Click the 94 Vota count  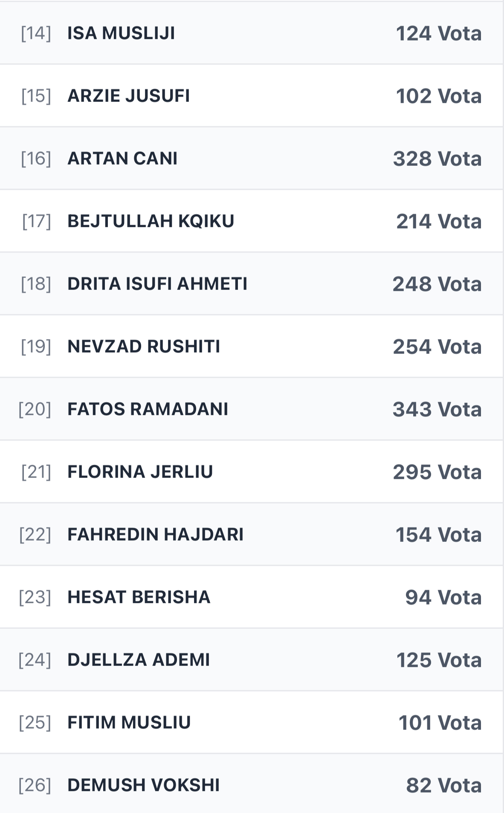[x=443, y=597]
